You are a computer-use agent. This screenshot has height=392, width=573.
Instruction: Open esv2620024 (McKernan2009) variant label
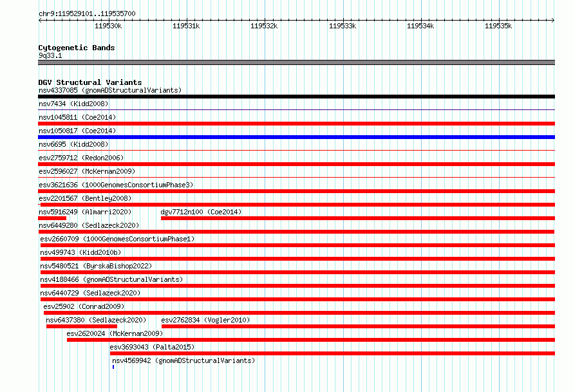(x=115, y=333)
